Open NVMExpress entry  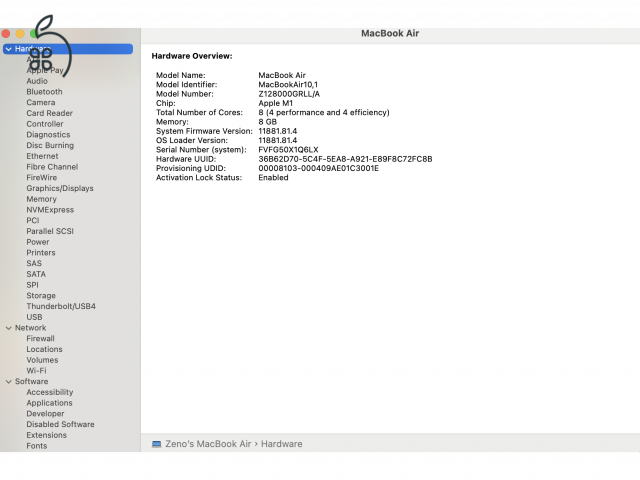[50, 210]
